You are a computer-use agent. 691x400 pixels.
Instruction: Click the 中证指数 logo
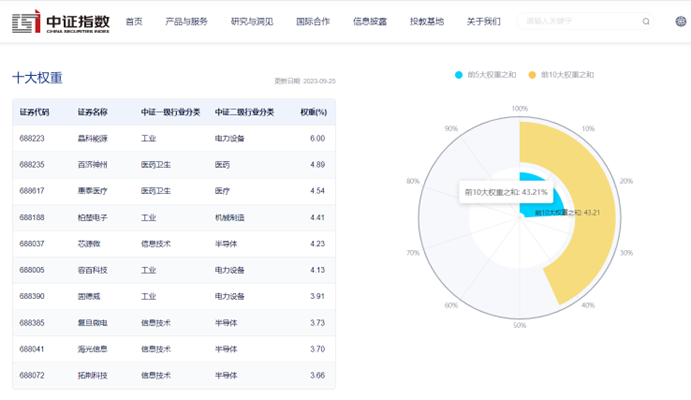(x=61, y=21)
